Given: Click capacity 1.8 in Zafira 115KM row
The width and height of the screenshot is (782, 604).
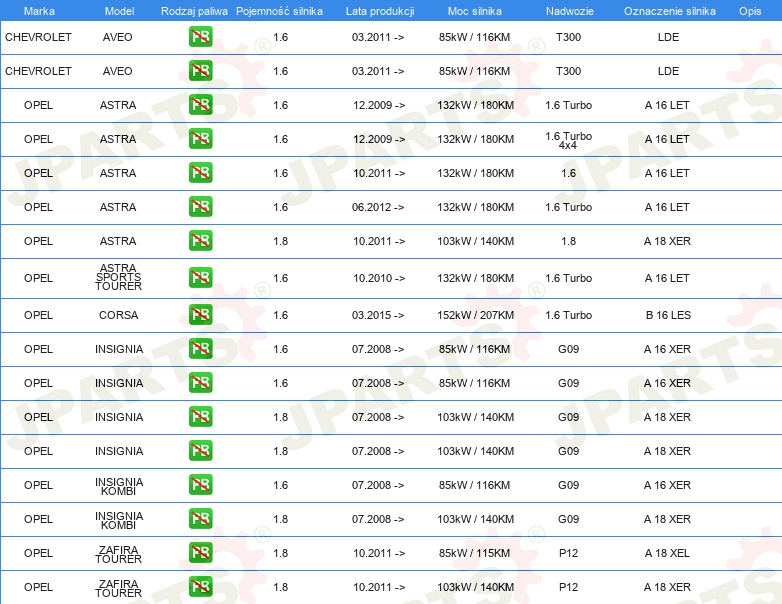Looking at the screenshot, I should point(280,553).
